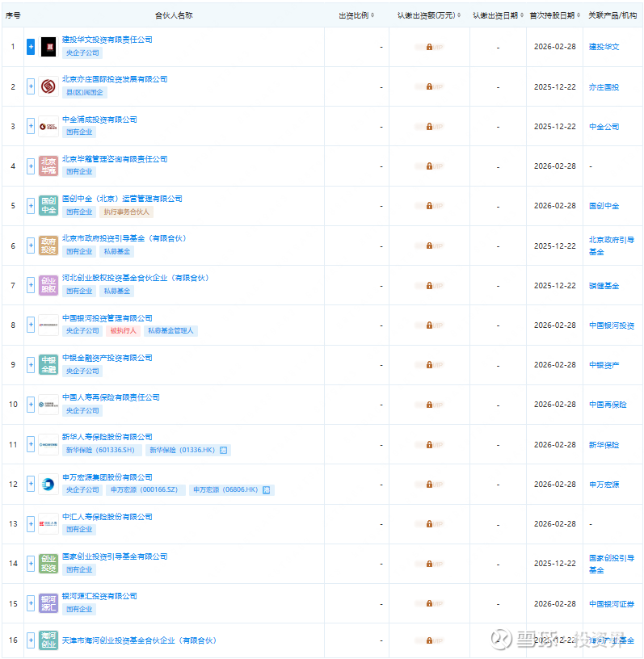Open the 中国银河证券 related institution link

click(612, 603)
